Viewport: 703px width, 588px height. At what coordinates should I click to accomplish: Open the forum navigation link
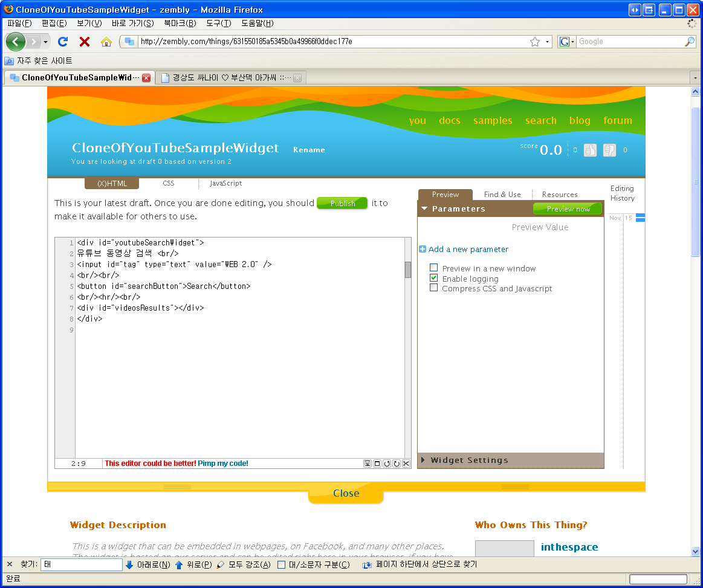click(x=618, y=120)
